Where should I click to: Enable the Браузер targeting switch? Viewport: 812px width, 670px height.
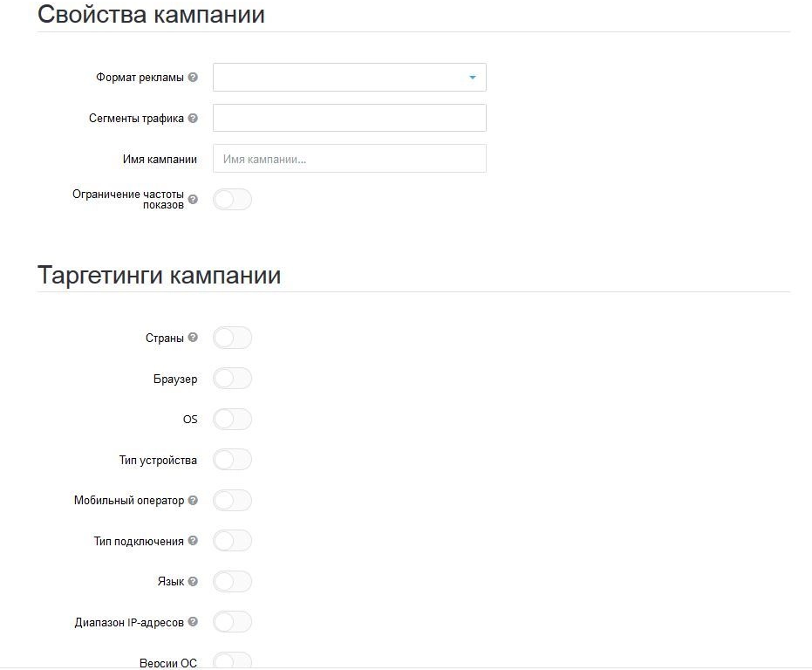(x=232, y=378)
